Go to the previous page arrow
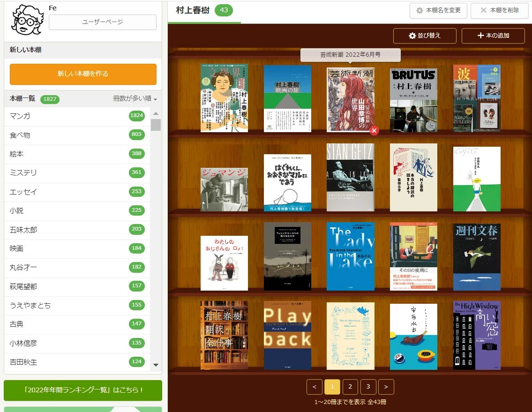This screenshot has width=532, height=412. point(315,387)
